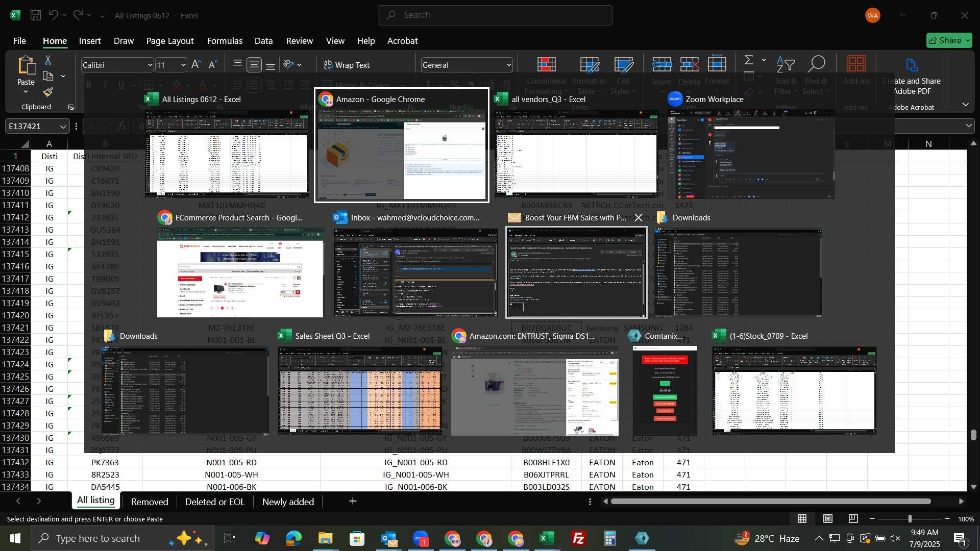This screenshot has height=551, width=980.
Task: Click Task View icon on taskbar
Action: tap(230, 538)
